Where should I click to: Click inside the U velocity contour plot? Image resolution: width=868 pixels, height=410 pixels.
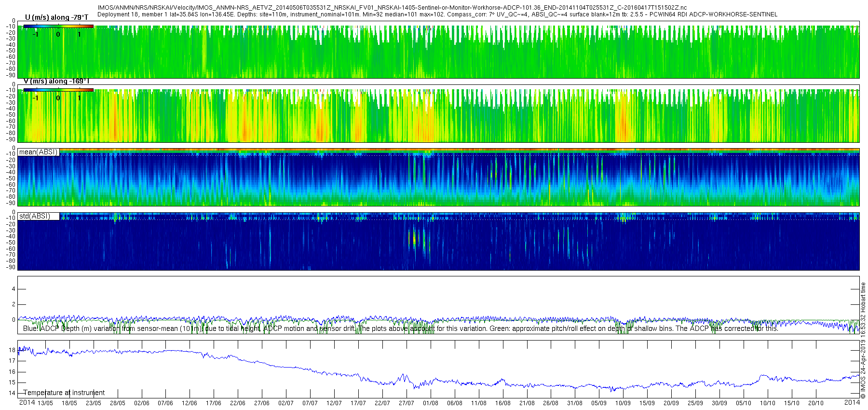438,50
